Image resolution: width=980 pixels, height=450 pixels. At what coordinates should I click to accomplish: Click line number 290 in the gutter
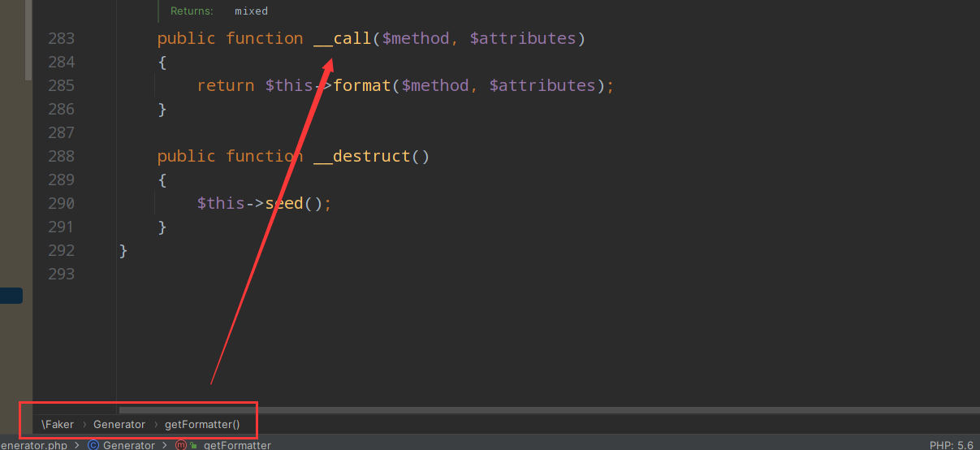click(x=62, y=203)
